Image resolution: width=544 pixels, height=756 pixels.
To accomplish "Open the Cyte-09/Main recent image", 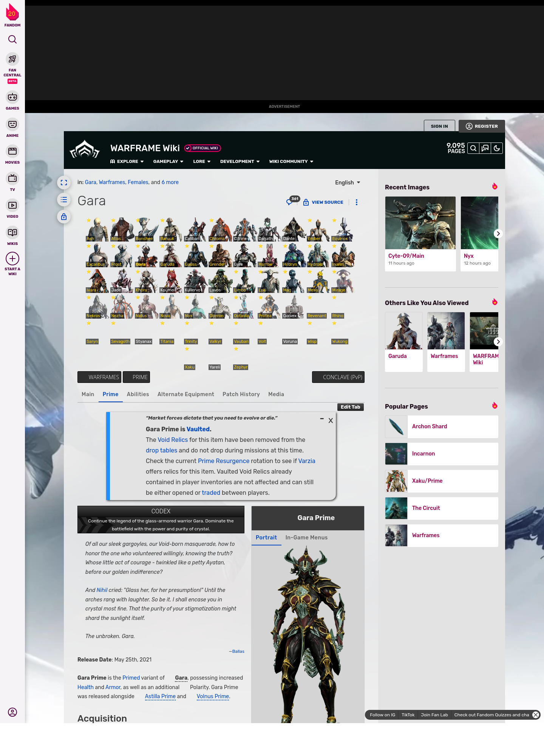I will 420,234.
